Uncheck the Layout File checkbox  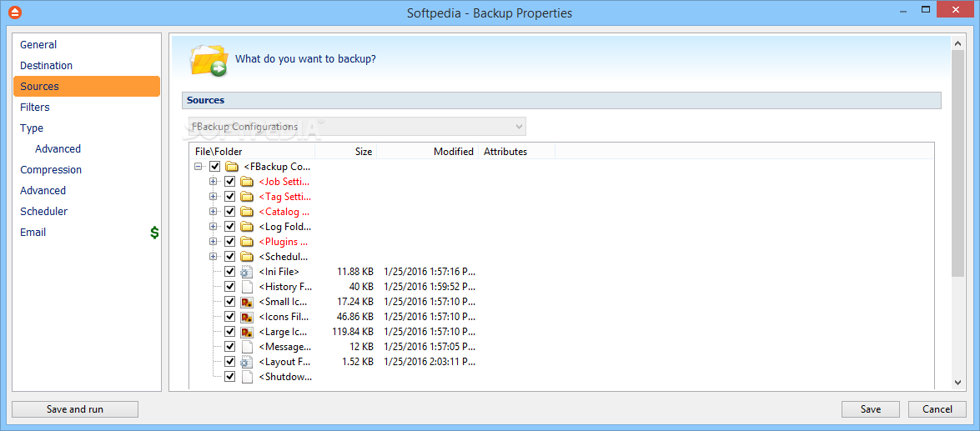[x=230, y=362]
